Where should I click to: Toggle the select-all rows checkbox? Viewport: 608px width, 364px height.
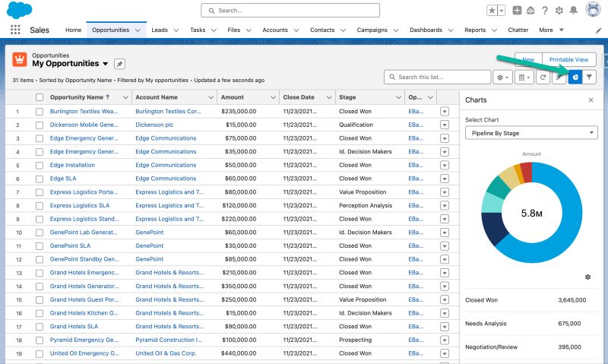[40, 97]
